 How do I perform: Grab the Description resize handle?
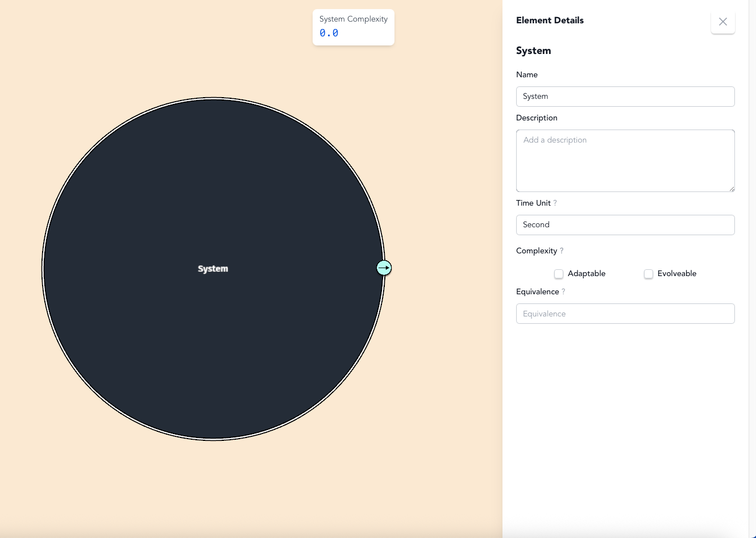coord(731,189)
